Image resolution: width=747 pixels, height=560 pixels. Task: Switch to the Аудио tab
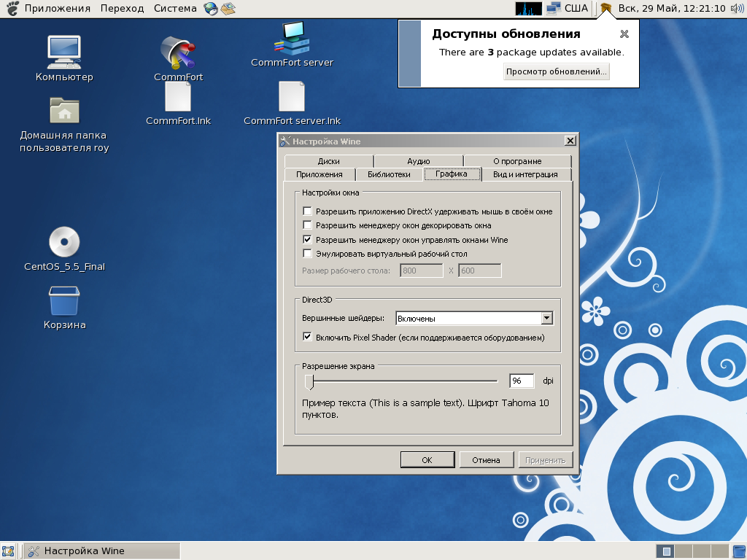point(418,161)
